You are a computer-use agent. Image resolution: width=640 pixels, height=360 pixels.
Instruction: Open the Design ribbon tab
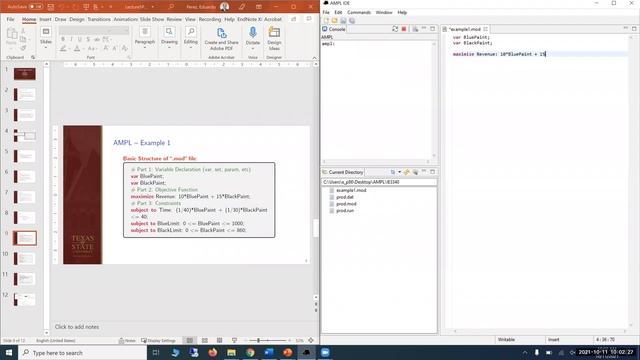[76, 19]
